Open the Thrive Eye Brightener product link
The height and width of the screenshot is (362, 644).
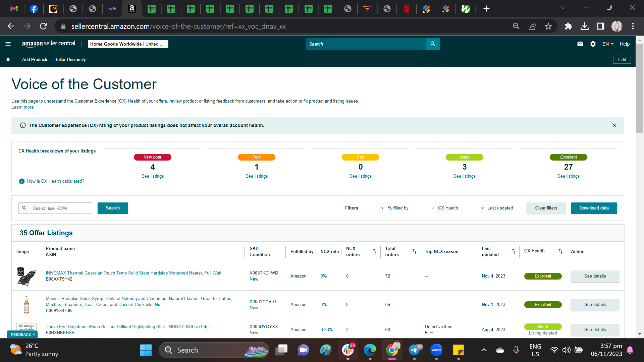click(127, 327)
